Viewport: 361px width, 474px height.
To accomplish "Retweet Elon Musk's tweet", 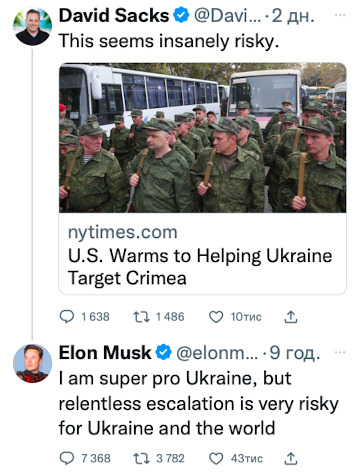I will click(x=141, y=458).
